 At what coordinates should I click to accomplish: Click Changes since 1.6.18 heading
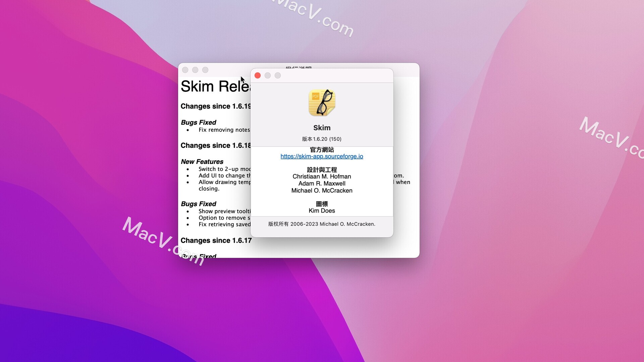point(215,145)
